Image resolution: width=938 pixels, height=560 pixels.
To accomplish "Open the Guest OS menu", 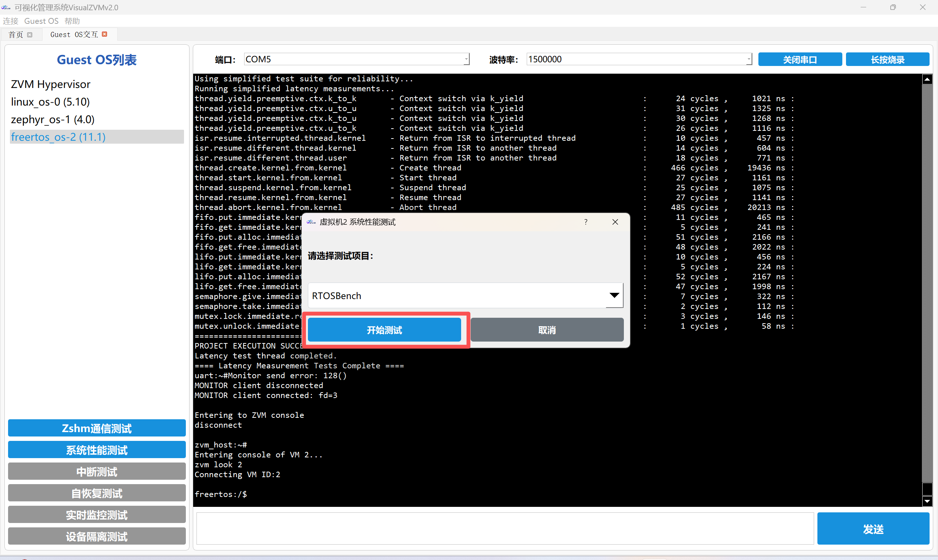I will tap(41, 21).
